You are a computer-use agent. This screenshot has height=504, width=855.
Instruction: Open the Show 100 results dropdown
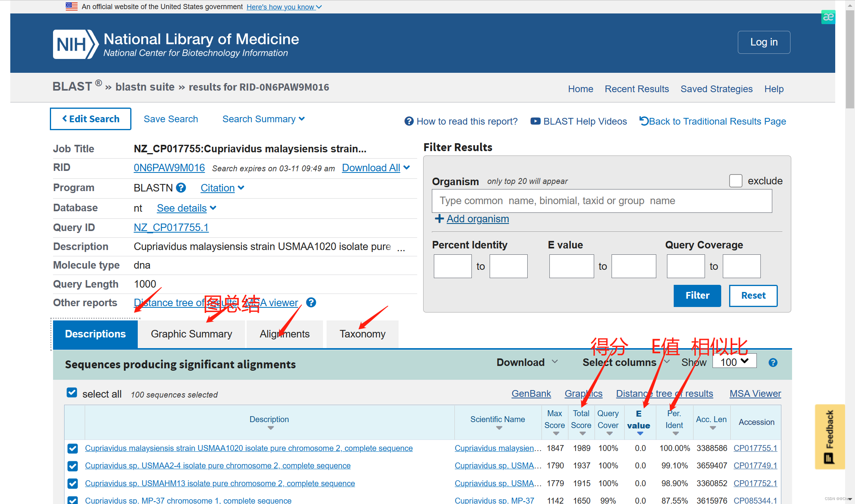[x=734, y=362]
